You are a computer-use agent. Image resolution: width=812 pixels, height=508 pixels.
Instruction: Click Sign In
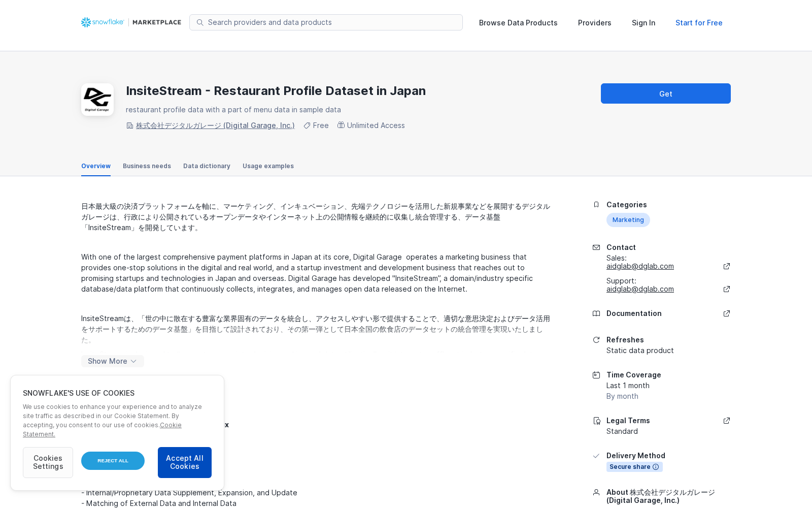[644, 23]
